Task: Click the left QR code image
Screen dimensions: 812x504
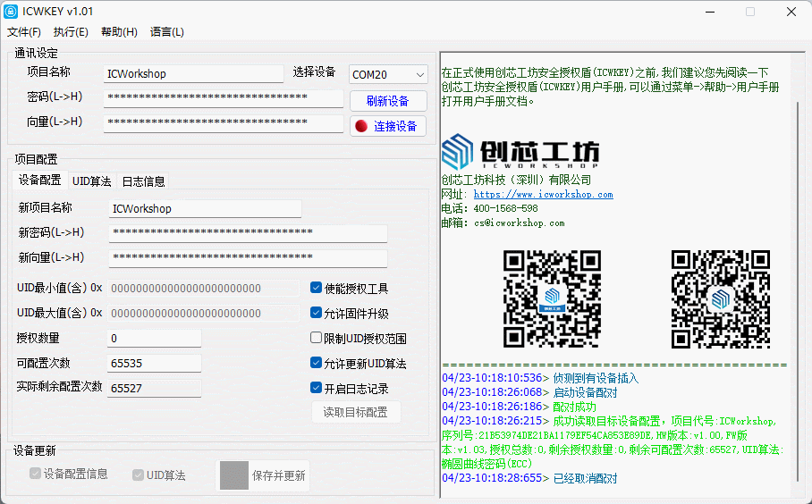Action: coord(552,298)
